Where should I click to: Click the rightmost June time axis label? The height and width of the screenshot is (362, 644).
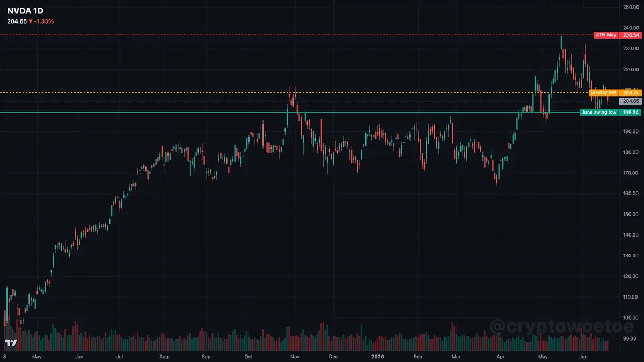[x=584, y=356]
